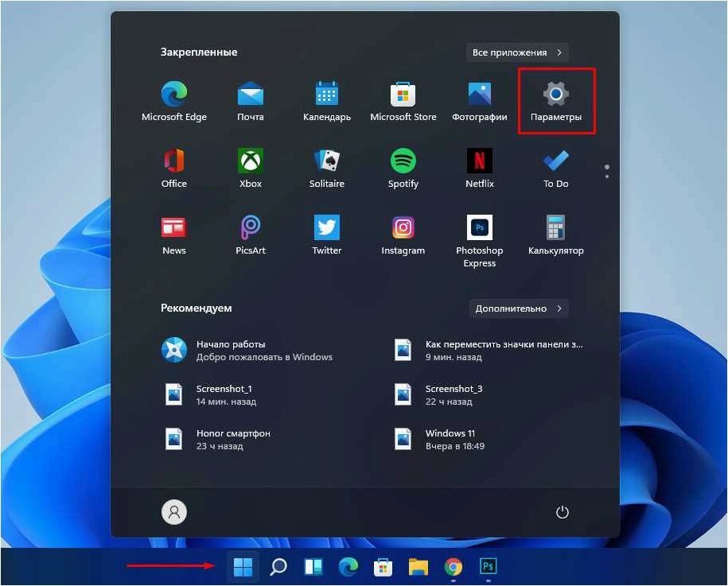This screenshot has height=586, width=728.
Task: Show Все приложения list
Action: click(517, 52)
